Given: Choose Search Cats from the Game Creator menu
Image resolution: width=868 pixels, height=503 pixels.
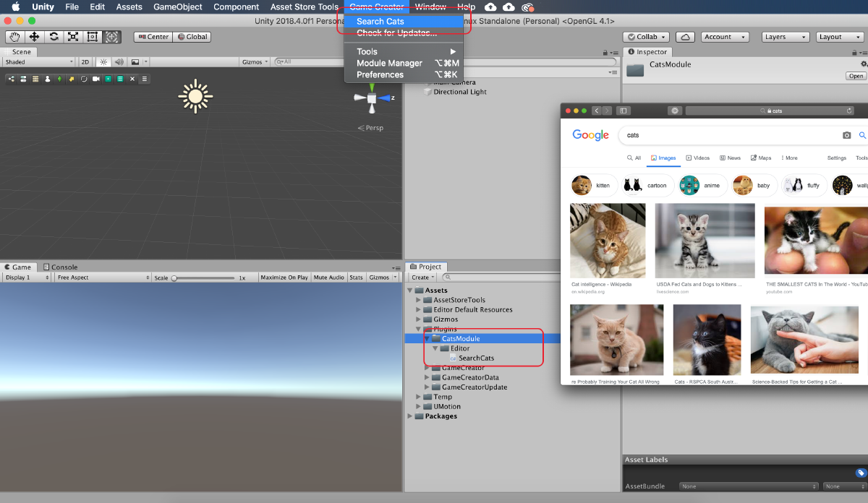Looking at the screenshot, I should point(404,22).
